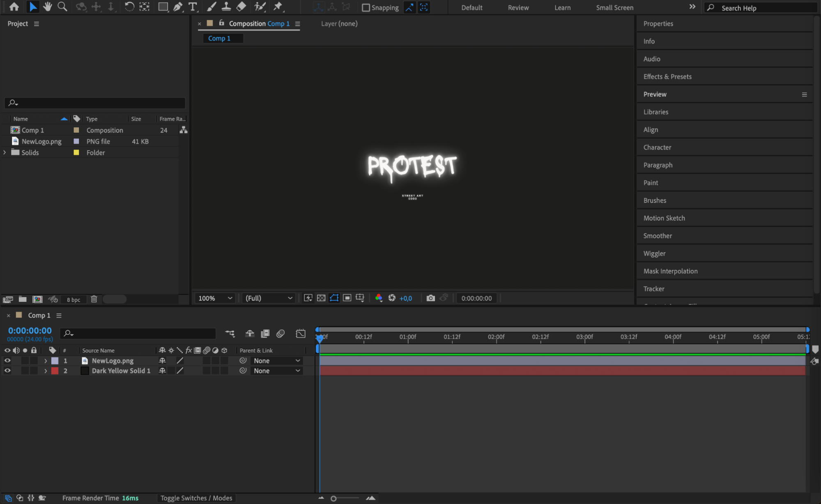
Task: Click the red label swatch of layer 2
Action: click(x=55, y=371)
